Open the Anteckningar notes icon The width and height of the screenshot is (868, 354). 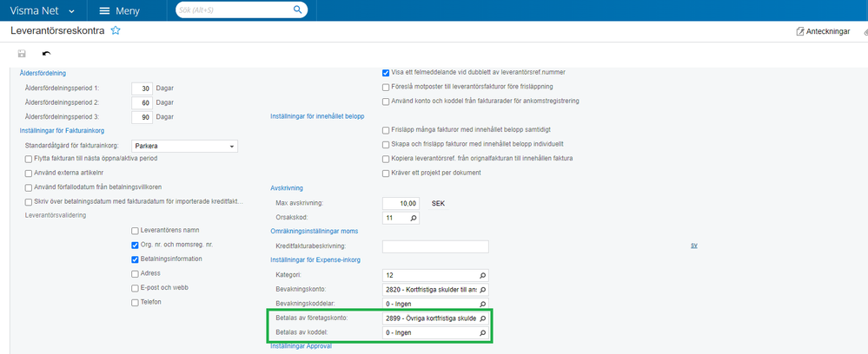tap(800, 31)
